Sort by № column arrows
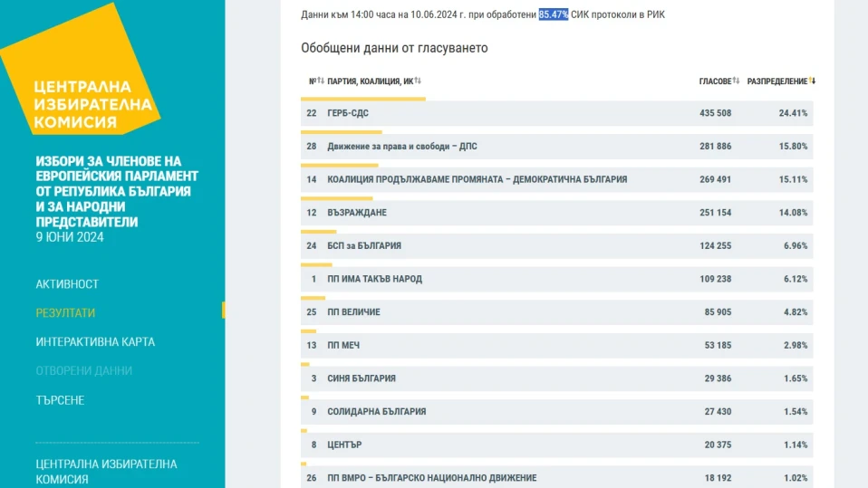Viewport: 868px width, 488px height. point(321,81)
